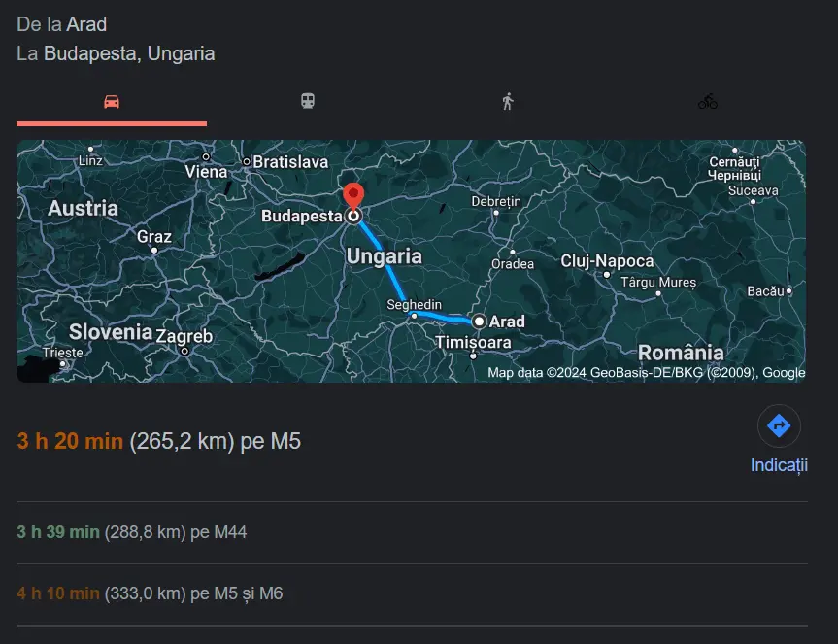Click the Bratislava city label on map
This screenshot has width=838, height=644.
(290, 162)
